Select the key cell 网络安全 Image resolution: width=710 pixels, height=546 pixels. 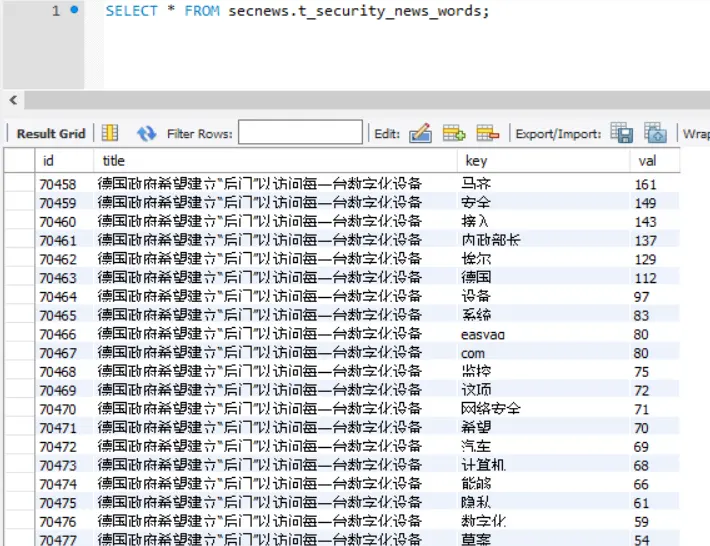[x=543, y=409]
